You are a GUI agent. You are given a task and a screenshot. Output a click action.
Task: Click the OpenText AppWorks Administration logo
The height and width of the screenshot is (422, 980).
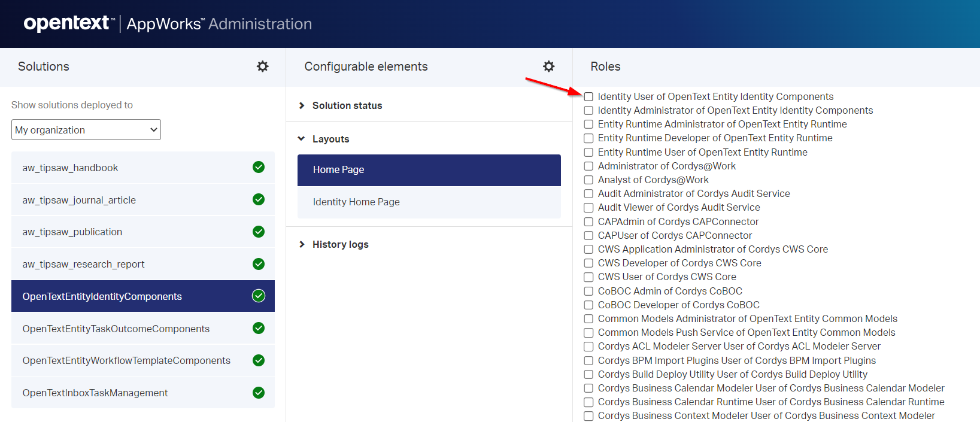click(x=168, y=24)
